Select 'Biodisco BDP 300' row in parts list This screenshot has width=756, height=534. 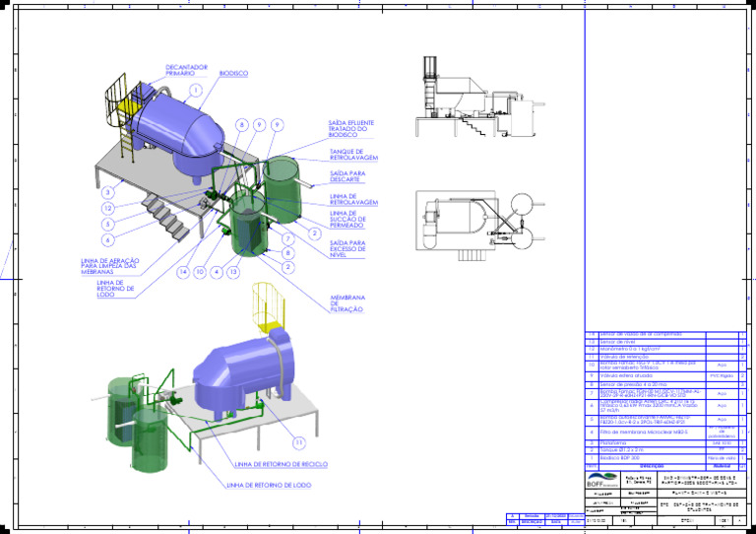665,458
